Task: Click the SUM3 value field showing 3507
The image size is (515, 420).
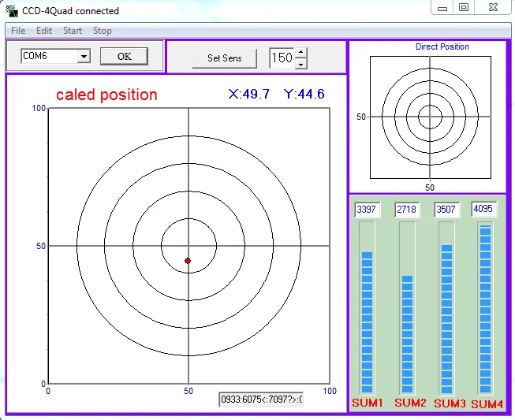Action: tap(446, 210)
